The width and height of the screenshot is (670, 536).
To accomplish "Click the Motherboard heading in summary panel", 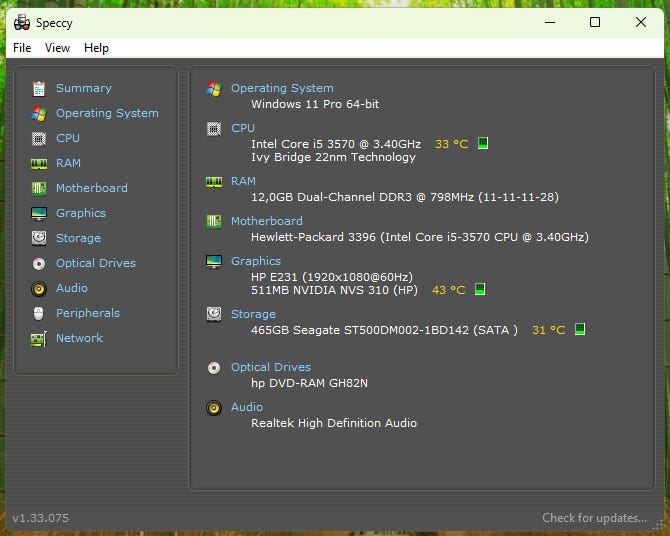I will click(266, 221).
